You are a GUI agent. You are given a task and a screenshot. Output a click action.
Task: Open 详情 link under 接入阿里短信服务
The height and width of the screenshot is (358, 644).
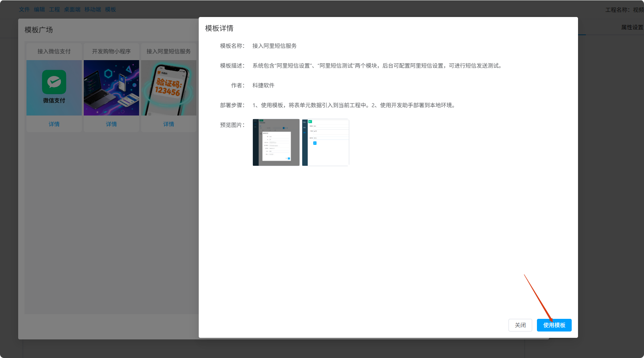point(169,124)
